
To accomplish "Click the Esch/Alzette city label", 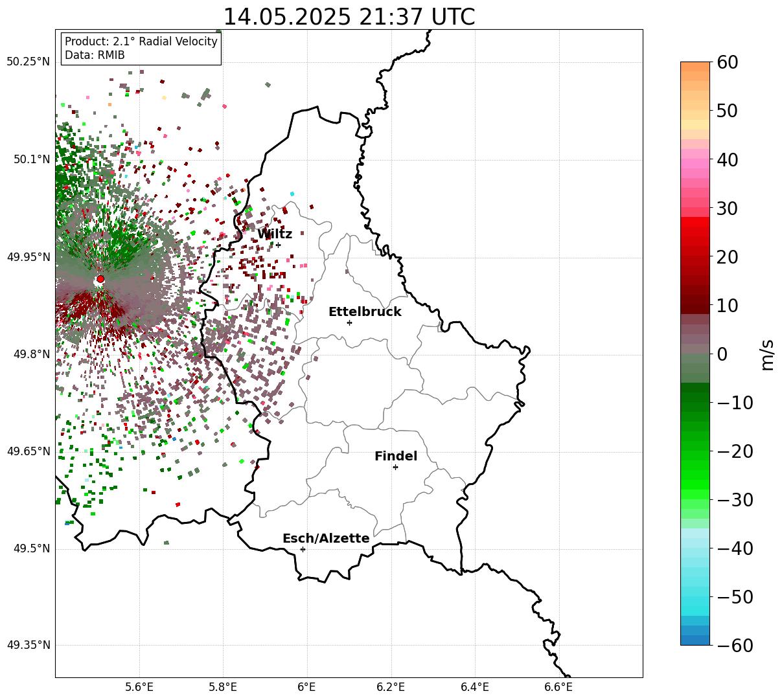I will point(326,538).
